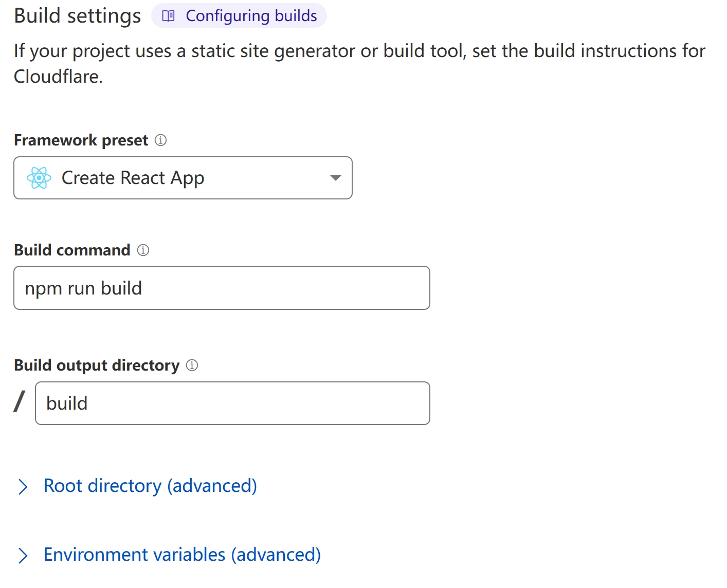Click the React atom logo in preset selector
Viewport: 727px width, 588px height.
tap(39, 178)
